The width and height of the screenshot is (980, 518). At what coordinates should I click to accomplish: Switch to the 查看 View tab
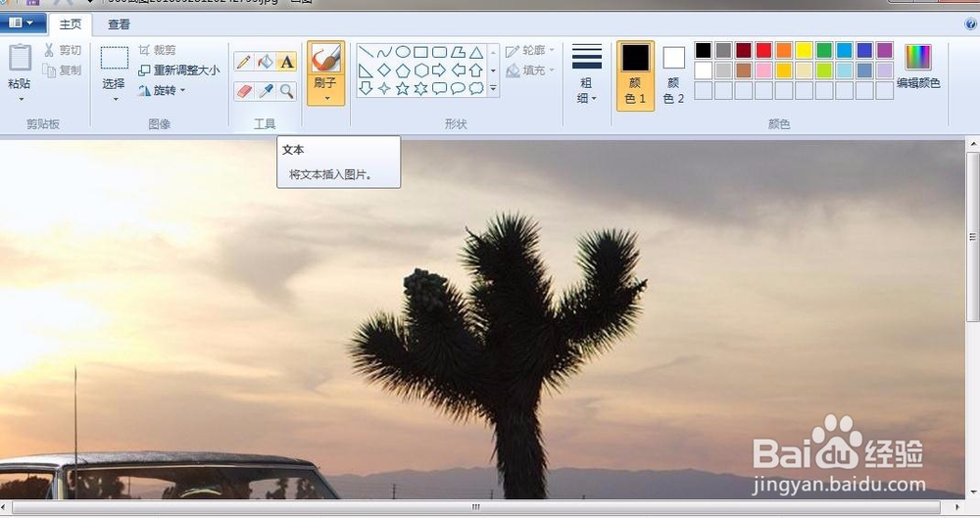(119, 24)
